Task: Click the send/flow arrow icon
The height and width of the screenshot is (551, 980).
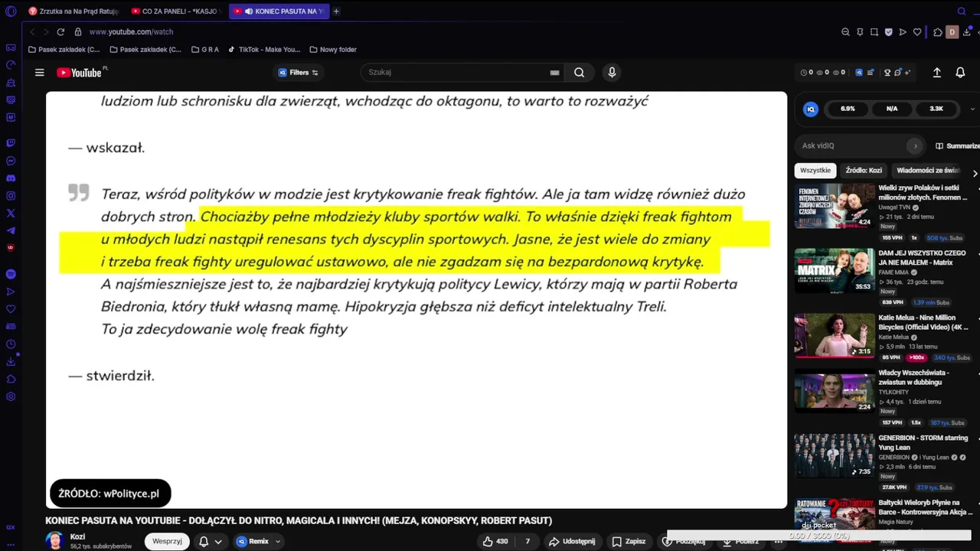Action: coord(903,32)
